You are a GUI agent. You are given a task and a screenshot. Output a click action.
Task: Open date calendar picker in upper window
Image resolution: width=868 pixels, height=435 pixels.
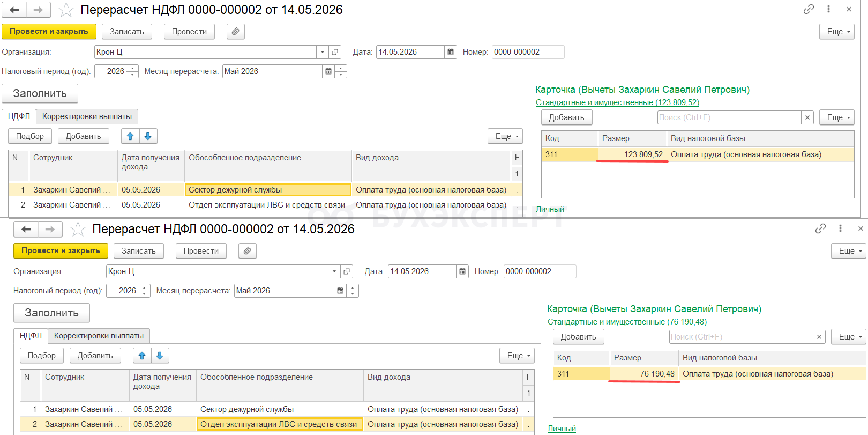451,52
